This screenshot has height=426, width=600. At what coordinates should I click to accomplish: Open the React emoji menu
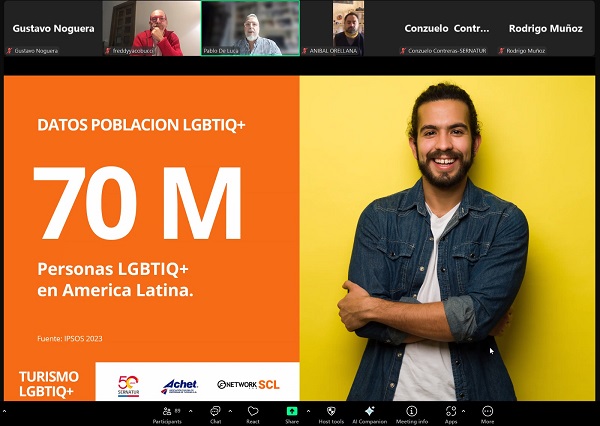coord(253,412)
